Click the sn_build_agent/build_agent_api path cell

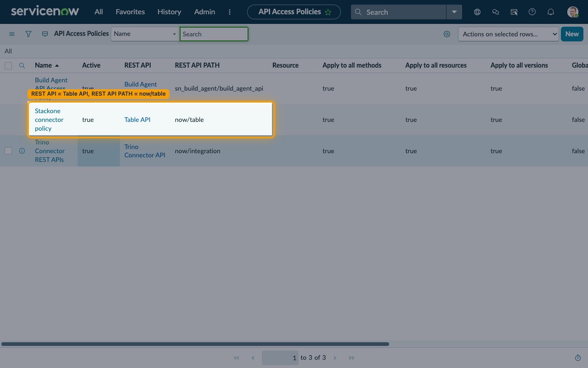(x=219, y=88)
